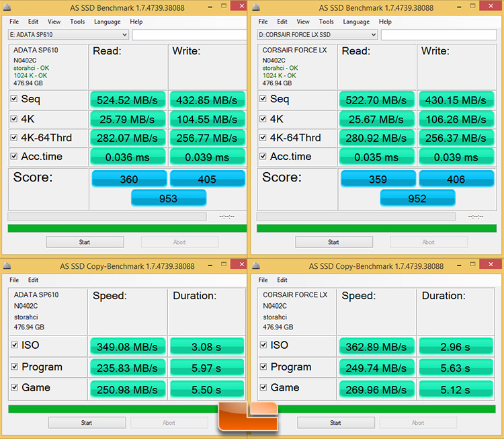Start the Corsair Force LX benchmark
504x439 pixels.
334,242
